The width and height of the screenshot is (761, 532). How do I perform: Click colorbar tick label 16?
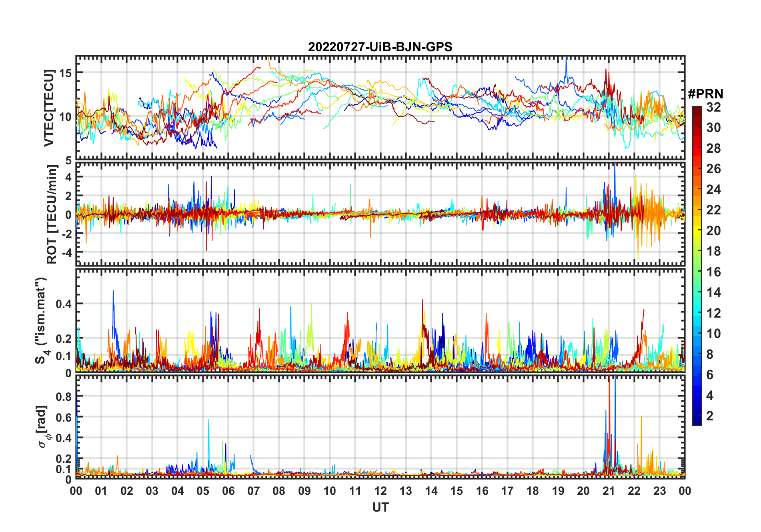(713, 272)
